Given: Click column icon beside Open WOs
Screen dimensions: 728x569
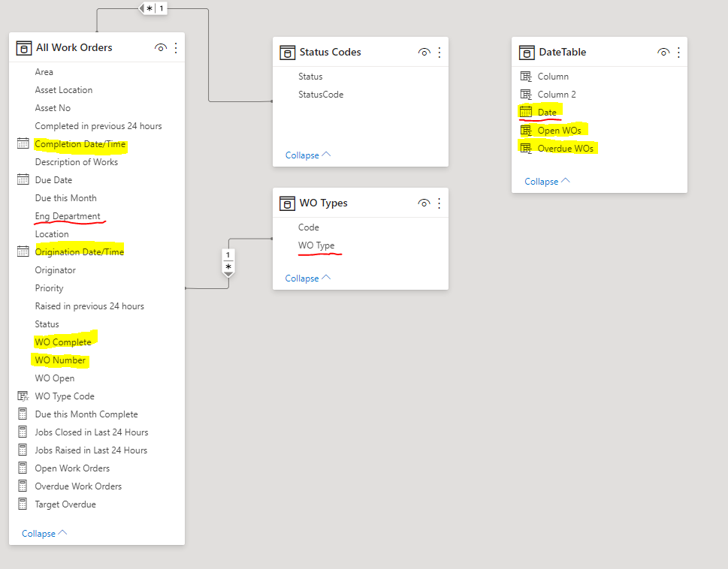Looking at the screenshot, I should 526,131.
